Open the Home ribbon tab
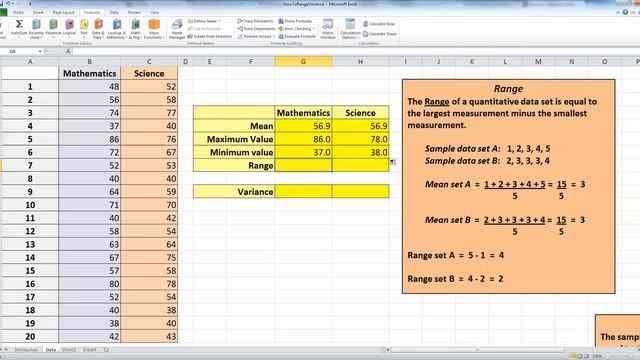This screenshot has width=640, height=360. pos(18,13)
